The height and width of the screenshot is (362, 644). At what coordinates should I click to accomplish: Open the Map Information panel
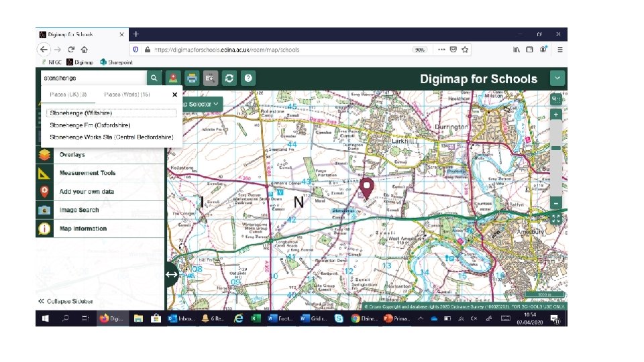(x=100, y=229)
